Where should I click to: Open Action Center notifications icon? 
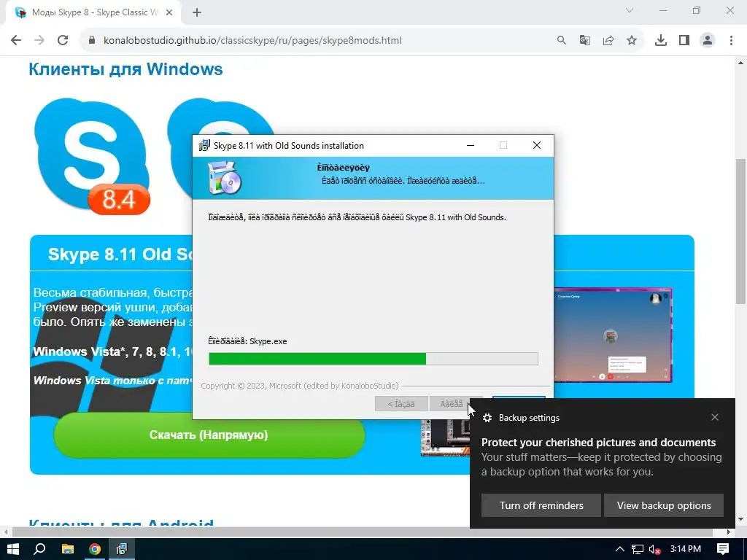723,549
